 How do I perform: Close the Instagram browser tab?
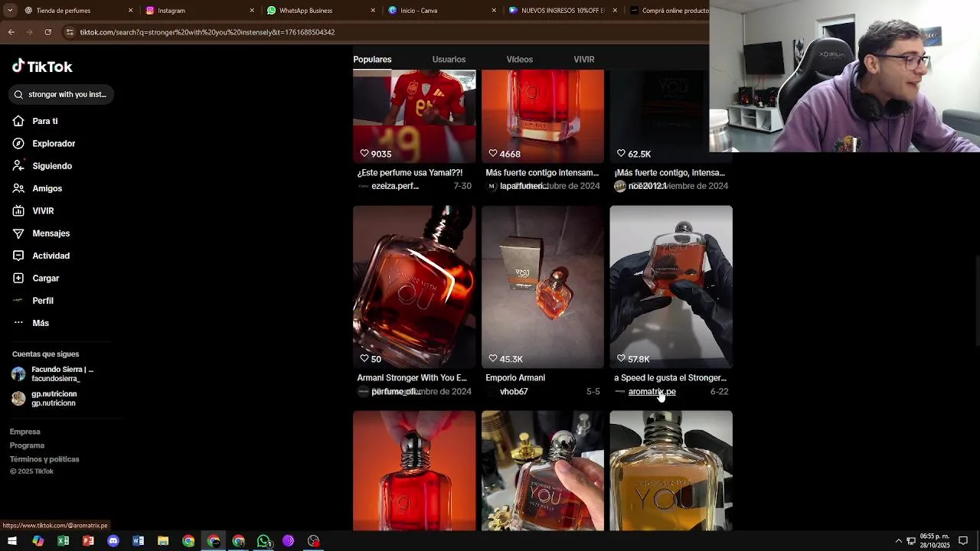click(252, 11)
